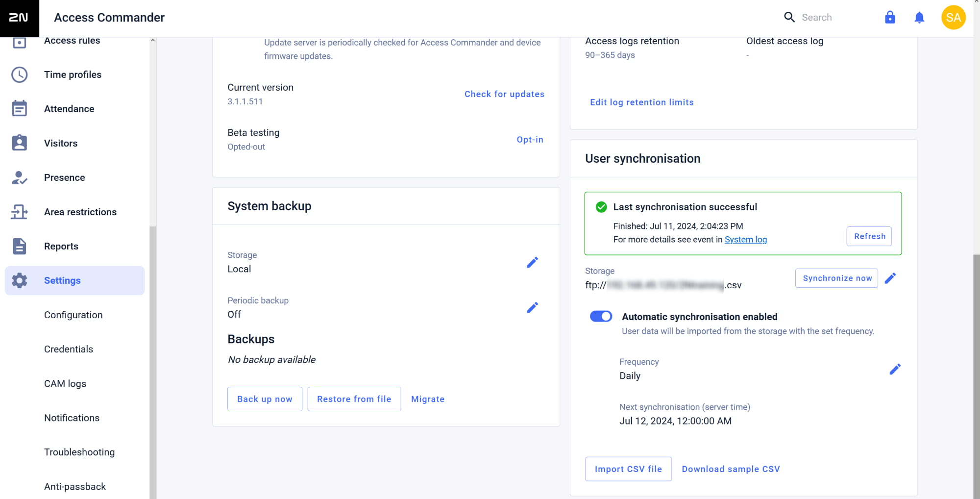
Task: Click the Attendance calendar icon
Action: pos(19,109)
